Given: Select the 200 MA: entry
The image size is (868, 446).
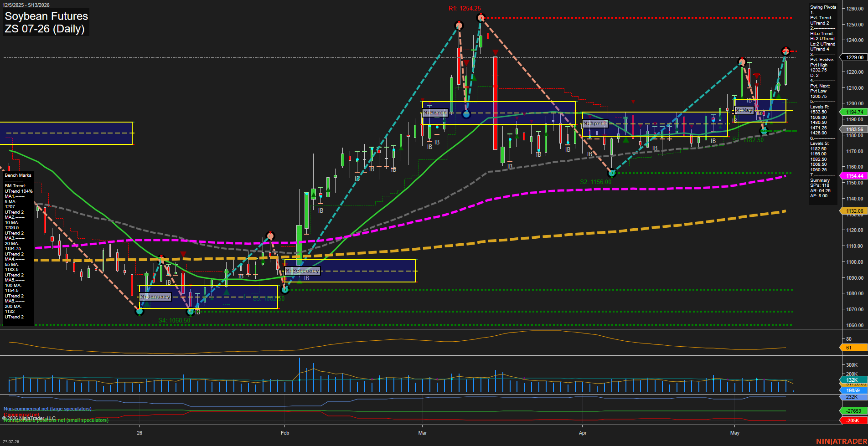Looking at the screenshot, I should tap(13, 307).
